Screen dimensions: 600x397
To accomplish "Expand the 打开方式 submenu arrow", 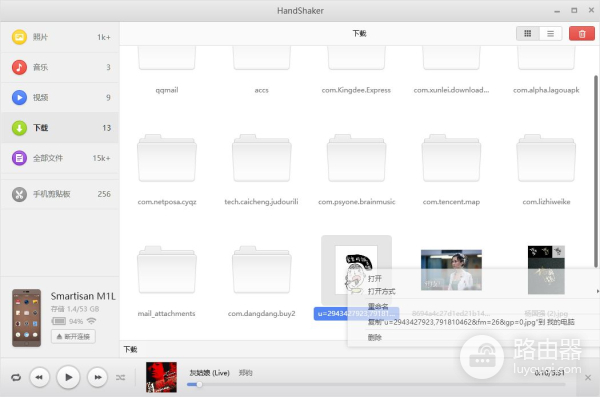I will click(598, 291).
